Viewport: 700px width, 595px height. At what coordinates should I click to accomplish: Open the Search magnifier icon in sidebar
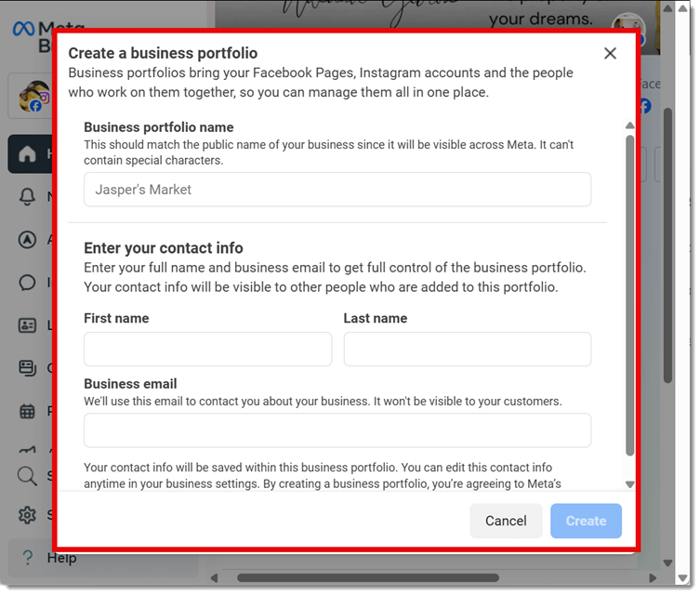pos(27,476)
